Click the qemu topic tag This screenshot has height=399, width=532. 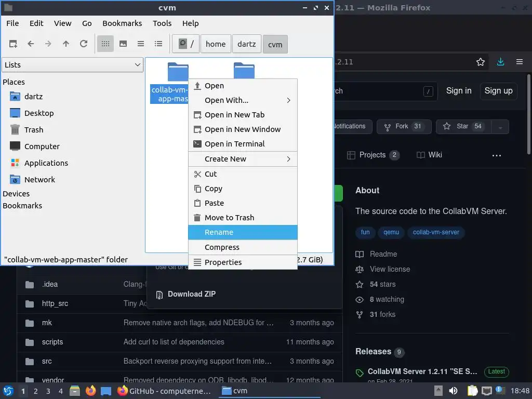pos(391,232)
